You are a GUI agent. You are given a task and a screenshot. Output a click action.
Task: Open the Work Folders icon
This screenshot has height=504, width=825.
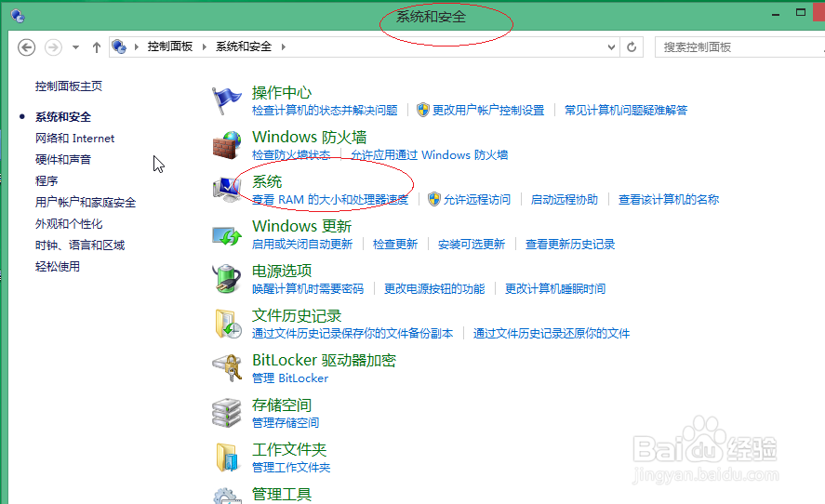point(227,457)
